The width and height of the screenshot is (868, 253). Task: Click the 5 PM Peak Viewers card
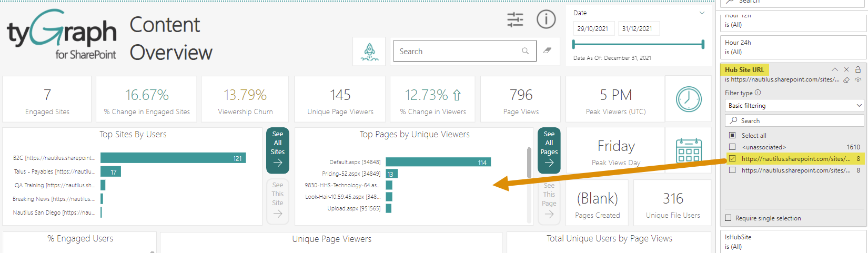615,99
